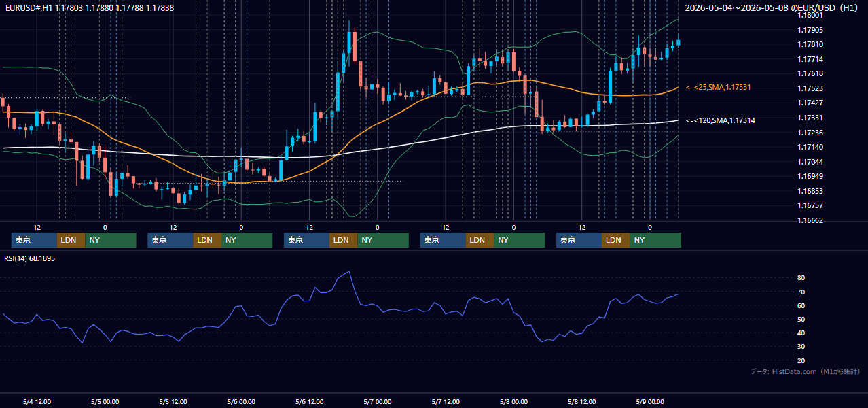Click price level 1.16853 on the axis
This screenshot has height=408, width=868.
810,191
